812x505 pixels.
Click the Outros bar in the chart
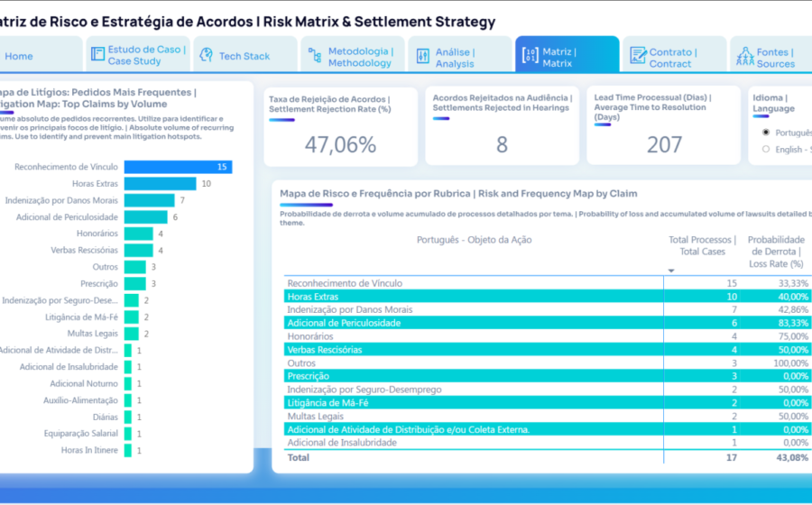tap(134, 267)
